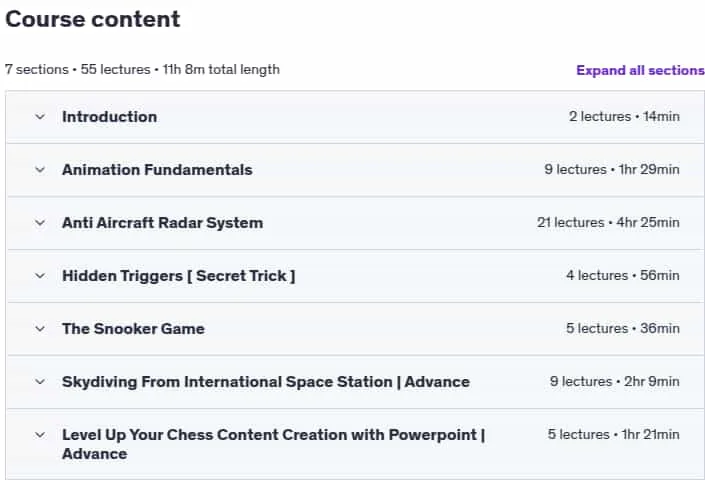The width and height of the screenshot is (705, 480).
Task: Click the 2 lectures 14min label
Action: 624,116
